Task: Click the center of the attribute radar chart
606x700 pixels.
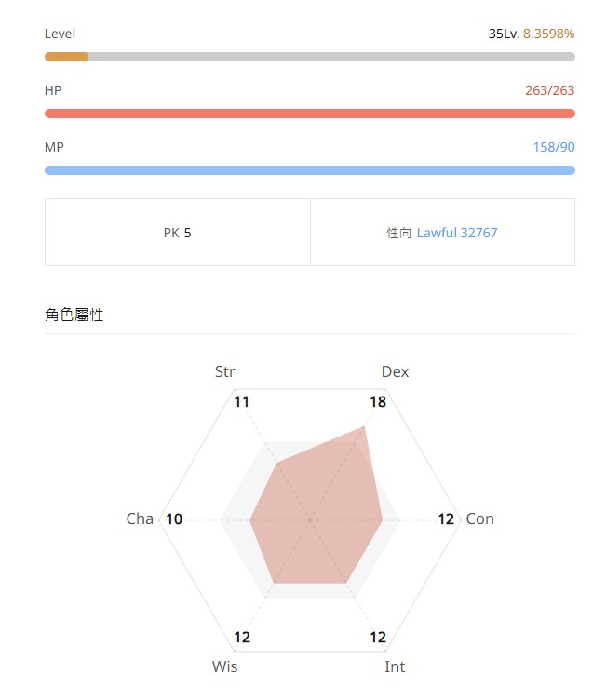Action: click(310, 518)
